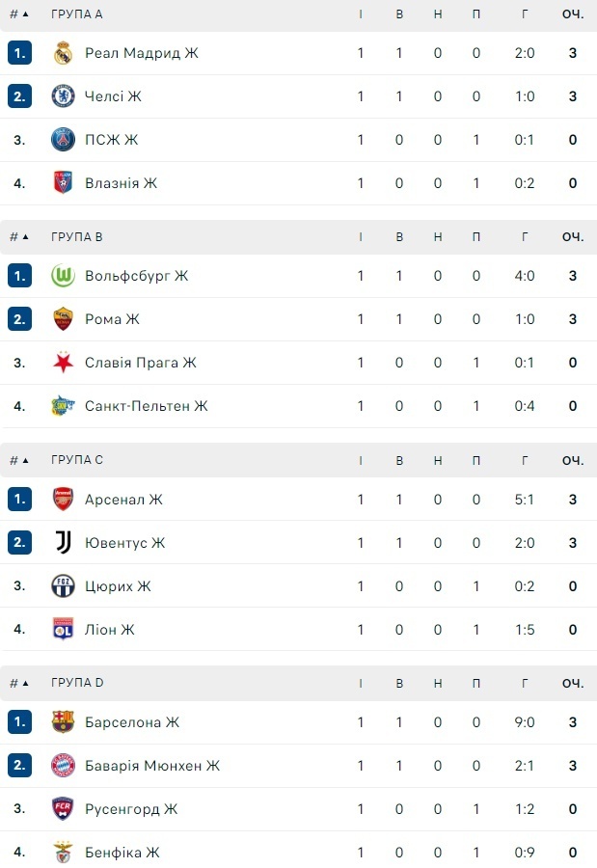The image size is (597, 868).
Task: Click the Benfica club crest
Action: coord(63,853)
